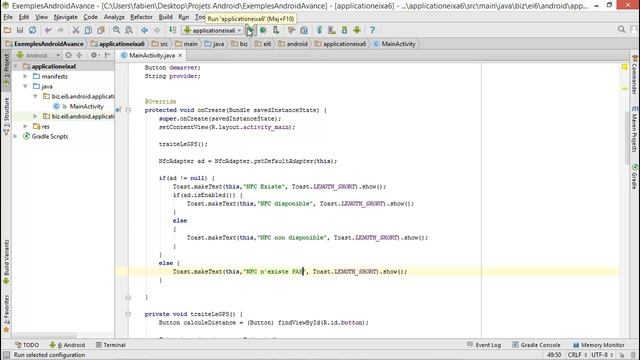Expand the second biz.ei6.android package
The height and width of the screenshot is (360, 640).
(x=36, y=116)
